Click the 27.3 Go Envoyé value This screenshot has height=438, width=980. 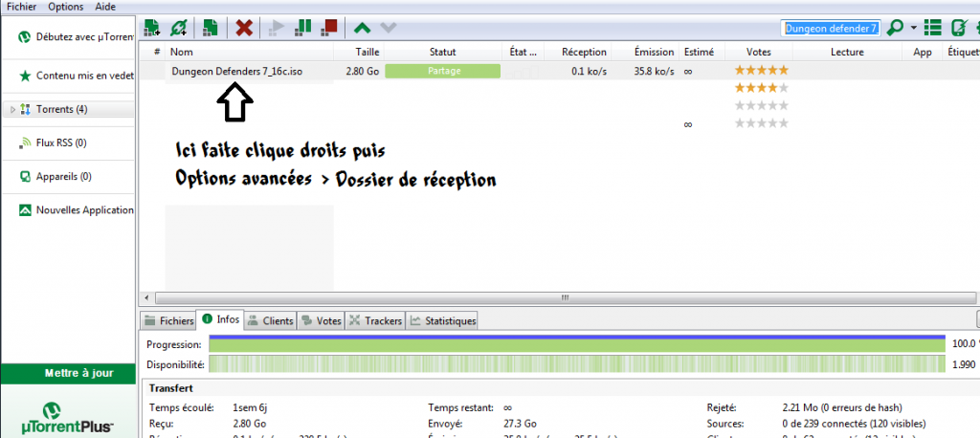(520, 424)
